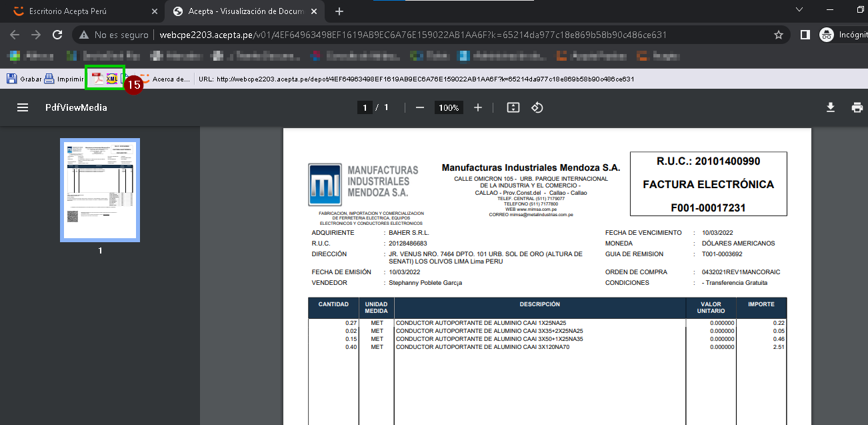The height and width of the screenshot is (425, 868).
Task: Click the fit to page icon
Action: coord(513,107)
